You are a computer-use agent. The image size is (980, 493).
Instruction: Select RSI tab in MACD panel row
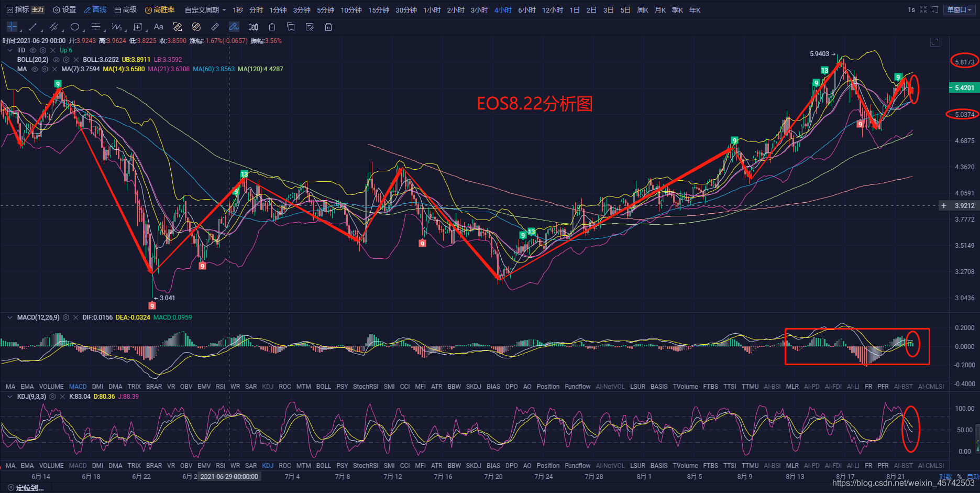coord(221,387)
